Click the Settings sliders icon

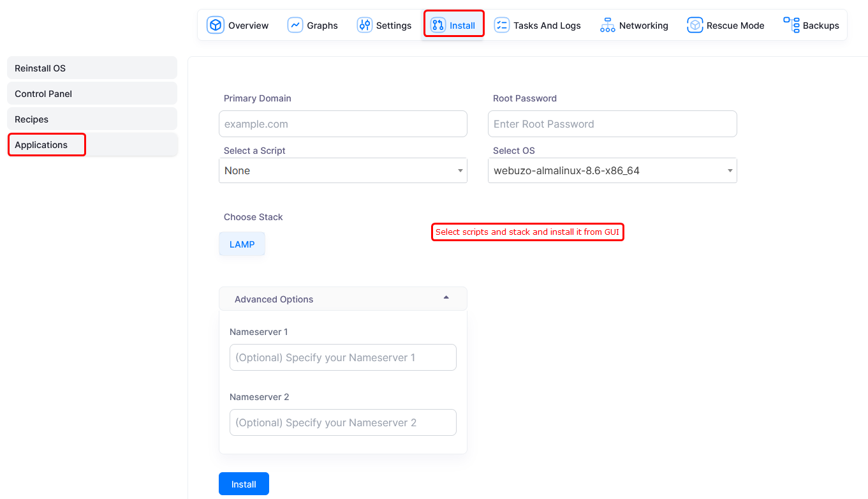coord(364,25)
